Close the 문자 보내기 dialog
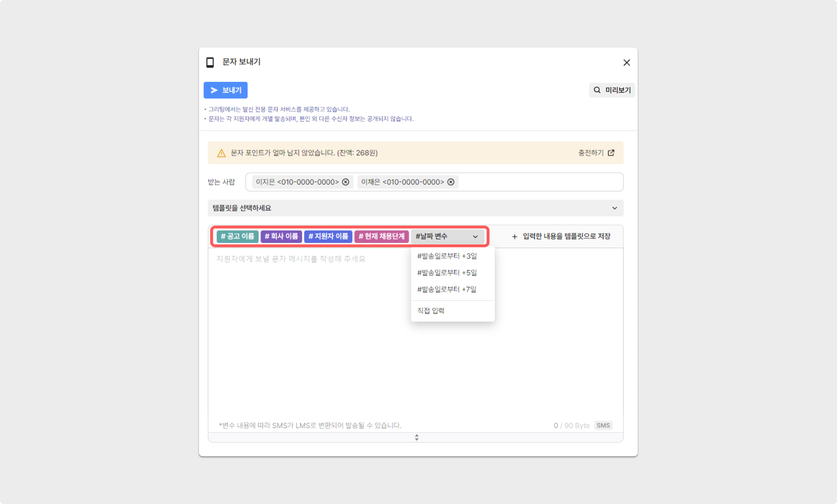The width and height of the screenshot is (837, 504). 626,62
